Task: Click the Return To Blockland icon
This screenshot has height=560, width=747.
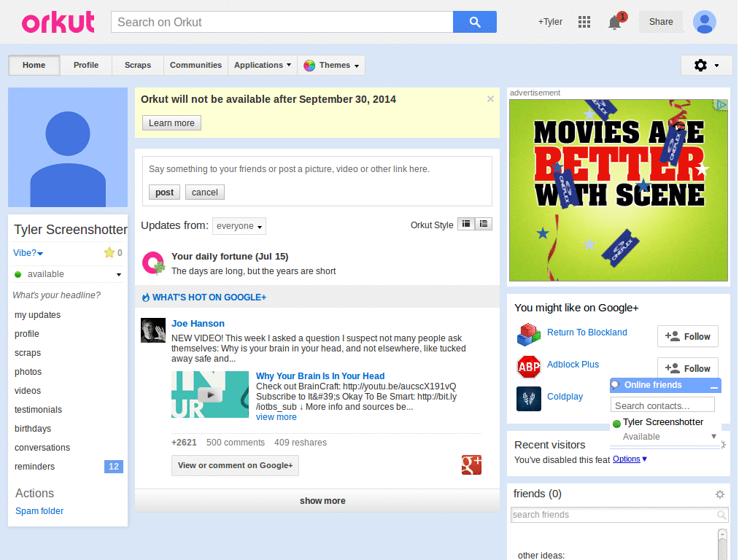Action: (528, 335)
